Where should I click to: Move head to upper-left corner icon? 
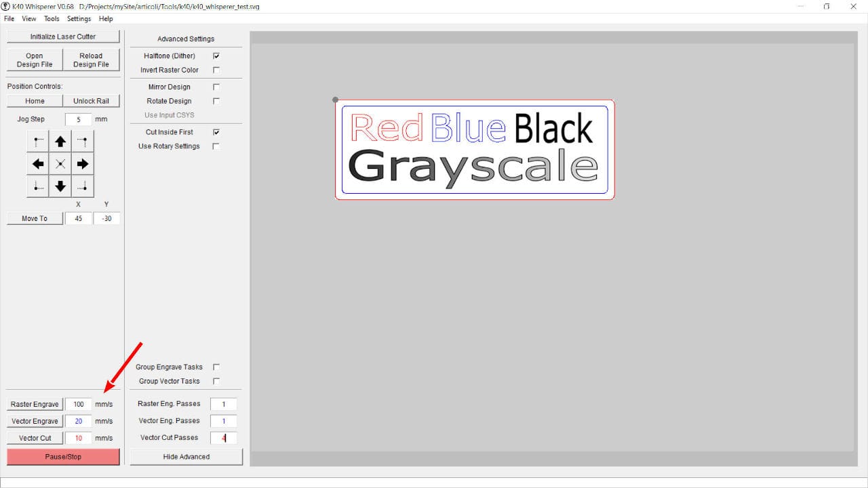point(37,141)
